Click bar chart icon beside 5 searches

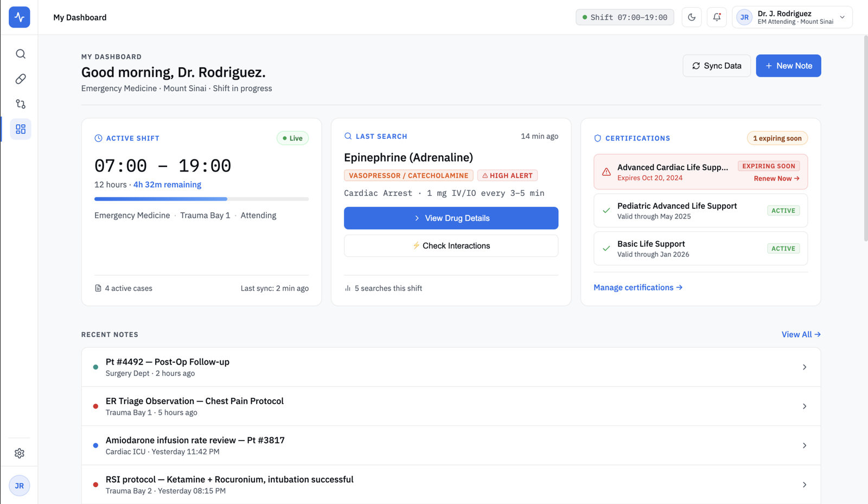coord(348,288)
